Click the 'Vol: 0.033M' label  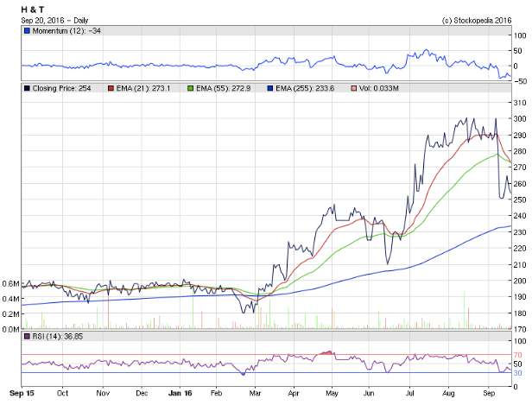(x=379, y=89)
